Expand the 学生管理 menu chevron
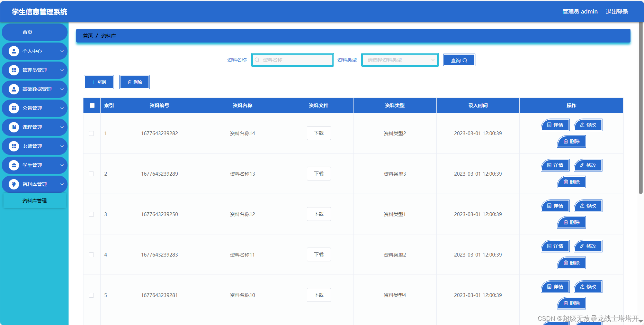Screen dimensions: 644x325 [62, 165]
